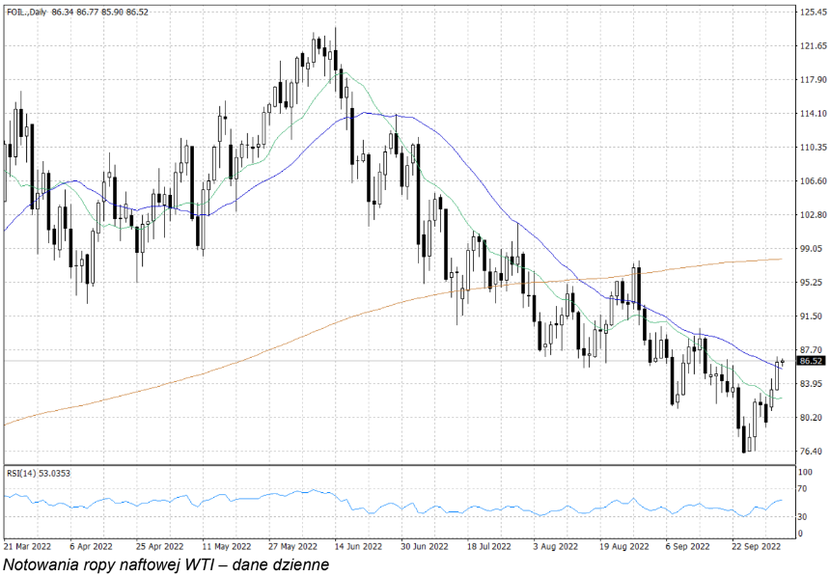Click the RSI 70 level label
Image resolution: width=830 pixels, height=577 pixels.
pyautogui.click(x=803, y=487)
